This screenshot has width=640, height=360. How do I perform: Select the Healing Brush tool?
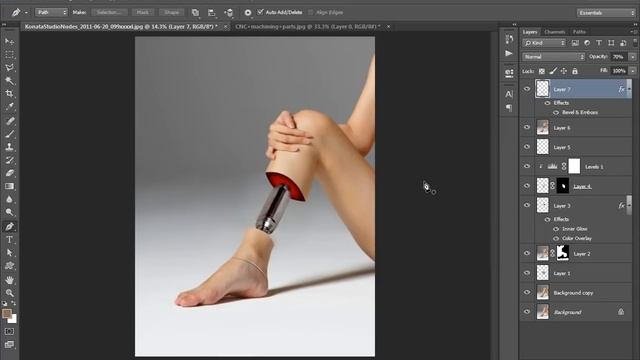point(9,121)
